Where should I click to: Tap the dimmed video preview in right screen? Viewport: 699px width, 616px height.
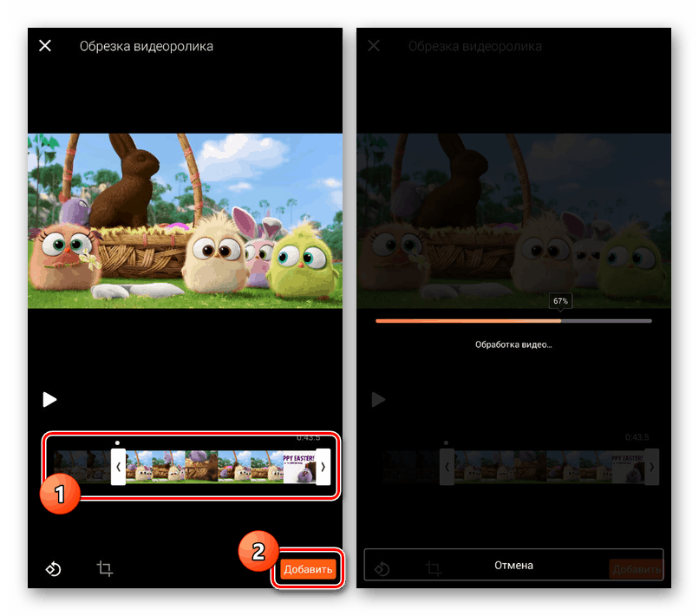pyautogui.click(x=513, y=220)
